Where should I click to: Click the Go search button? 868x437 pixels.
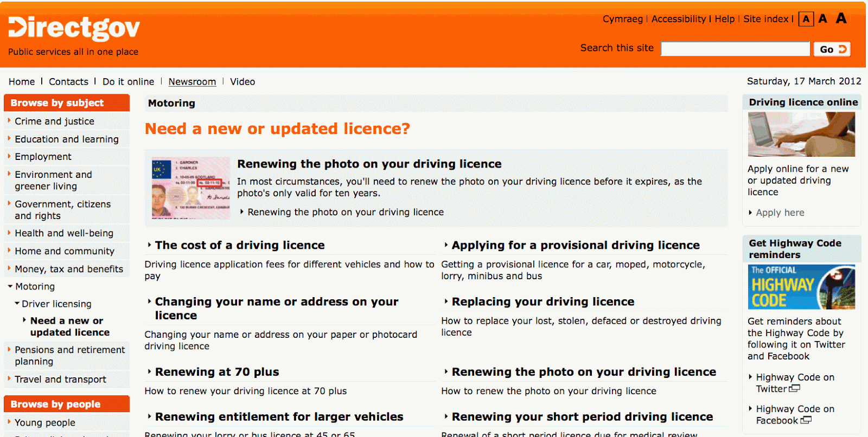tap(832, 49)
